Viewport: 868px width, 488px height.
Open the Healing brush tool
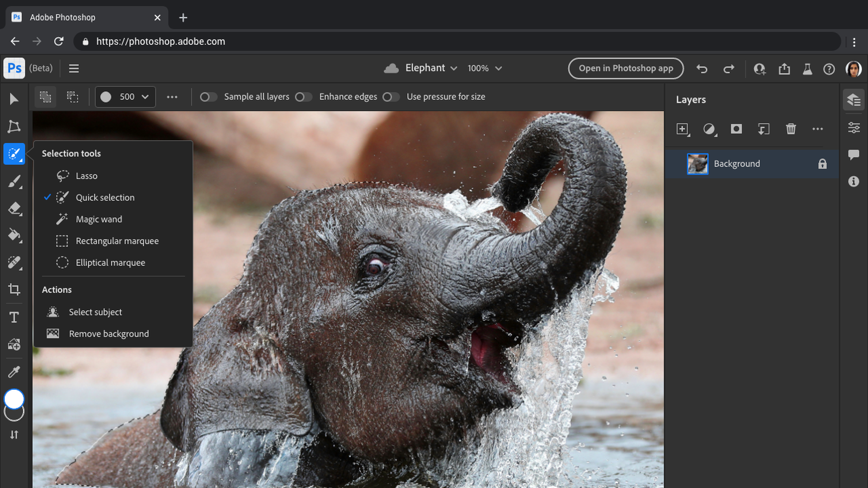pos(14,263)
